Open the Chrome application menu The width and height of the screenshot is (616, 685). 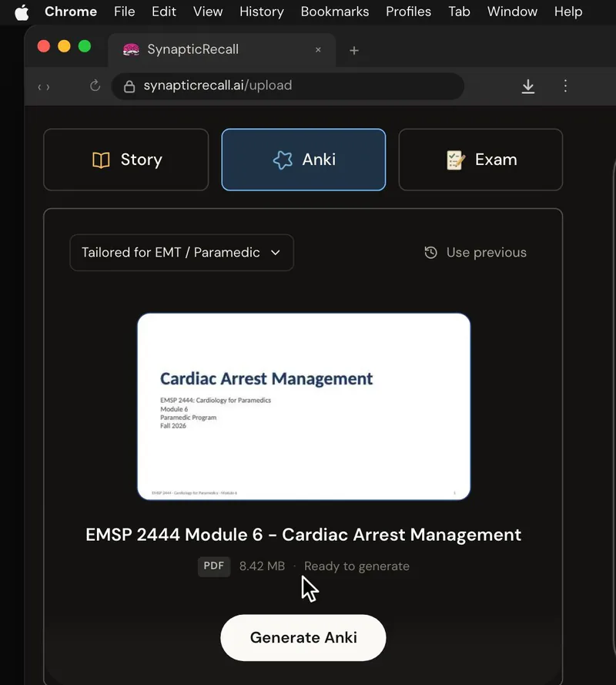click(x=71, y=12)
